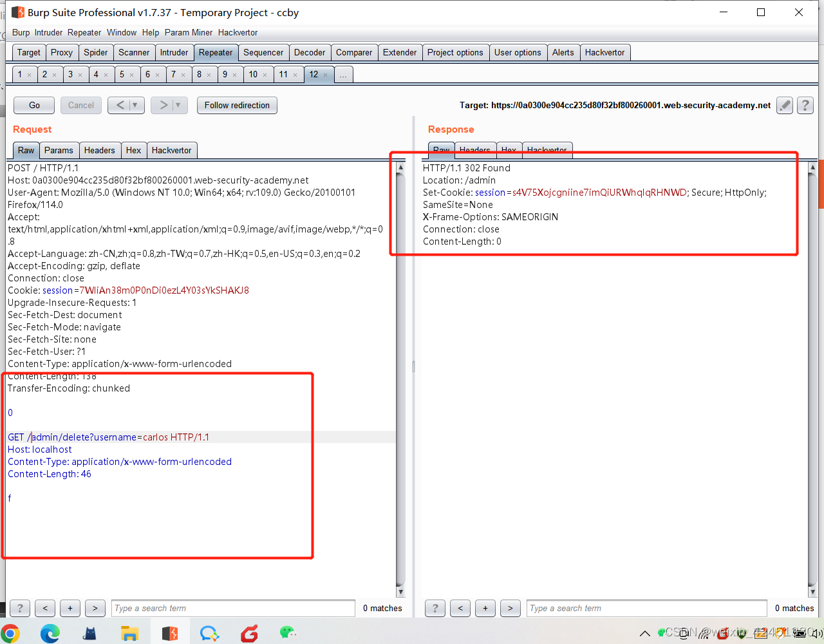Add new Repeater tab via ellipsis tab
The height and width of the screenshot is (644, 824).
[x=343, y=75]
